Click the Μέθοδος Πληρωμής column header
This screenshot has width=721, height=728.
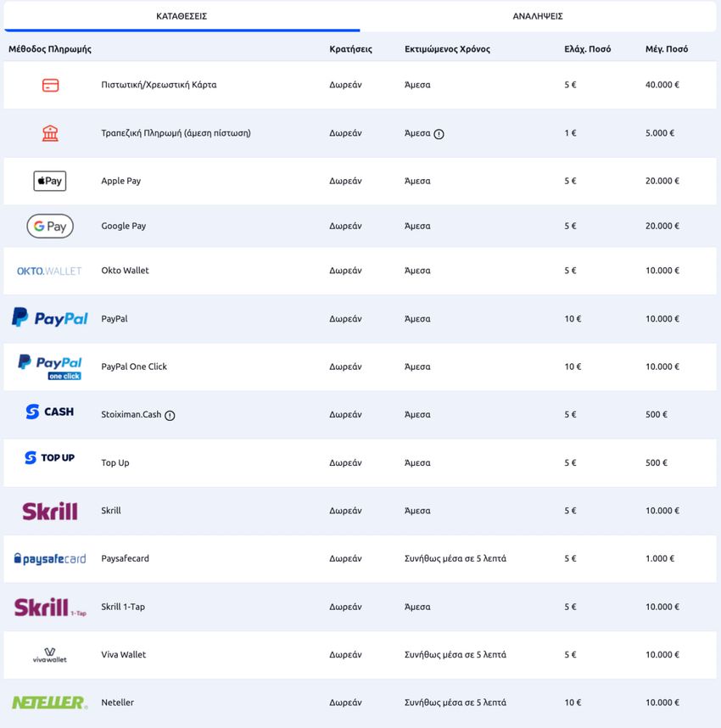coord(50,49)
